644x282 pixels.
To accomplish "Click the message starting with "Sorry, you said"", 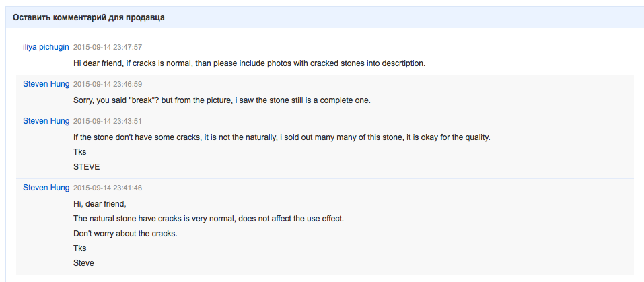I will 222,101.
